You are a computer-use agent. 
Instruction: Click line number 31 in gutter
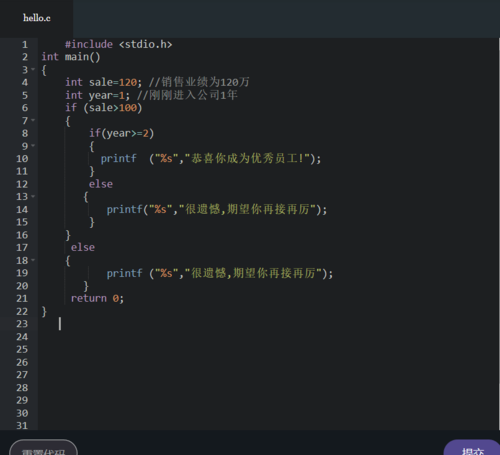point(22,425)
